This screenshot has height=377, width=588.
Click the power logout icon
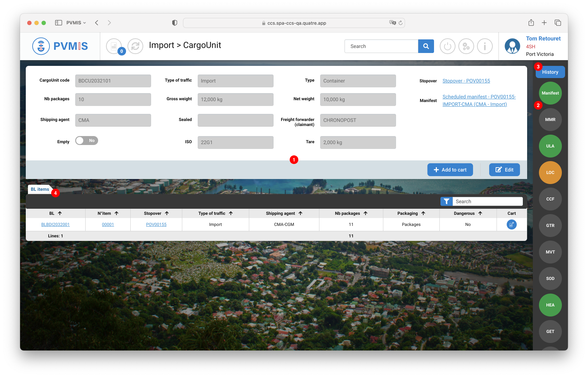tap(447, 46)
